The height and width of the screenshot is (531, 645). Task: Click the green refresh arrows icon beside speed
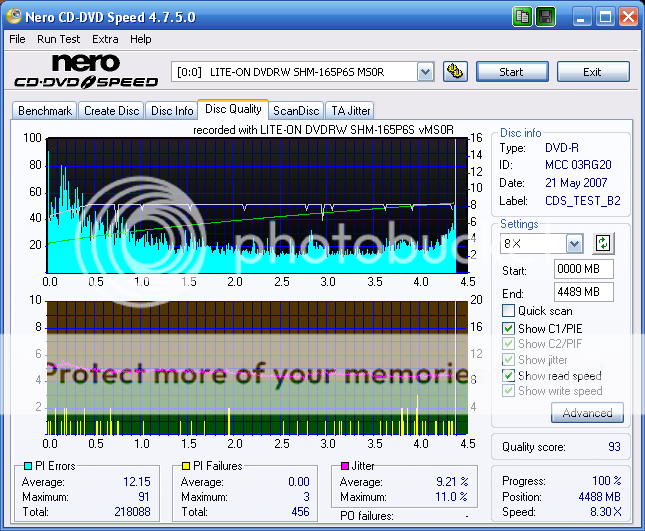coord(603,243)
